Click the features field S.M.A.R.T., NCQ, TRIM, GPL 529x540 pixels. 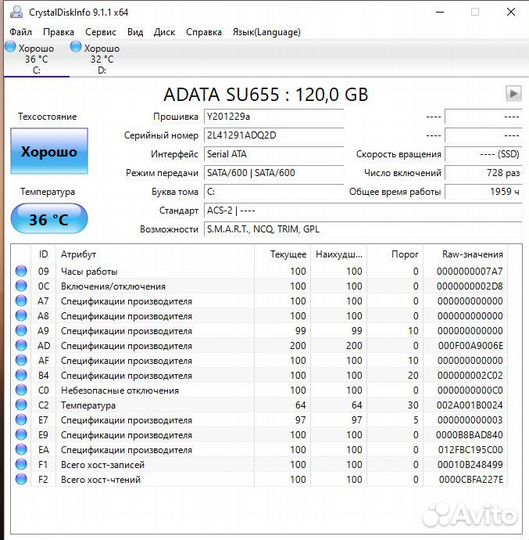(x=363, y=229)
